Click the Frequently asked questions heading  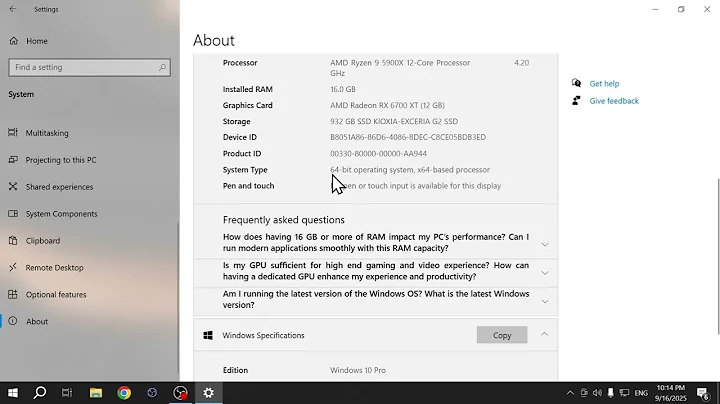[x=284, y=220]
